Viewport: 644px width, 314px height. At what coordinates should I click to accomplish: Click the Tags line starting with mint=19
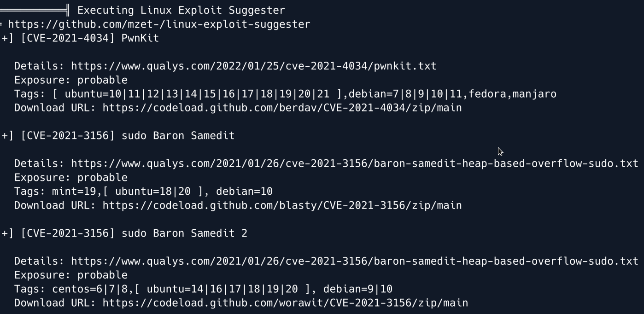143,192
